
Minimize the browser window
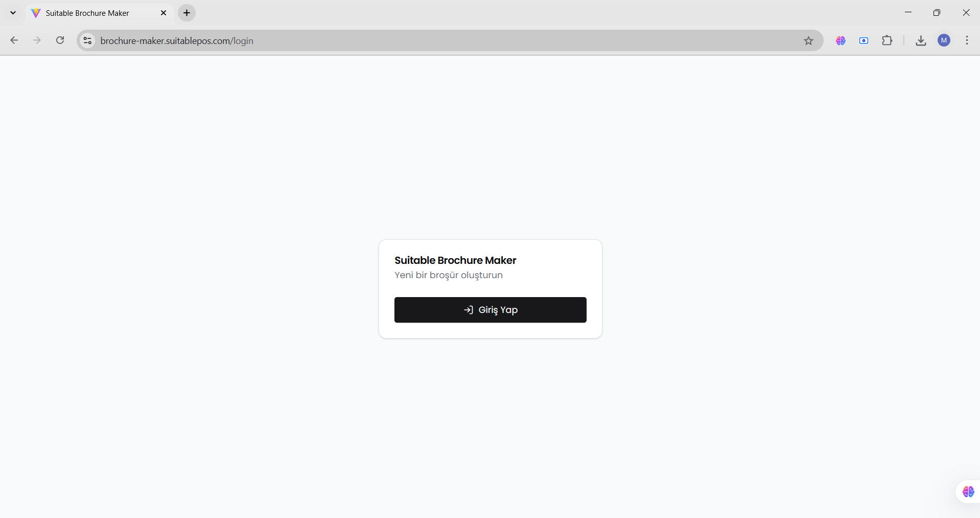908,13
